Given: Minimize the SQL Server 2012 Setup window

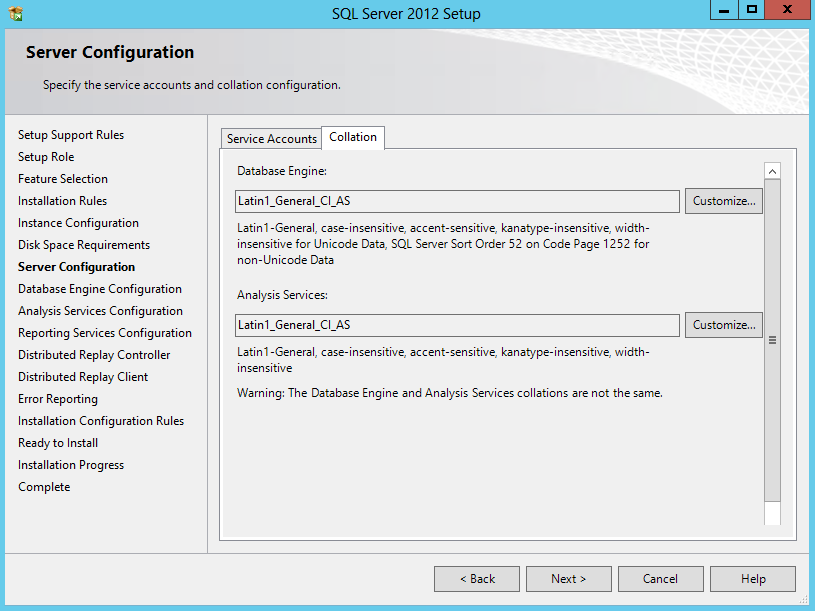Looking at the screenshot, I should coord(724,9).
